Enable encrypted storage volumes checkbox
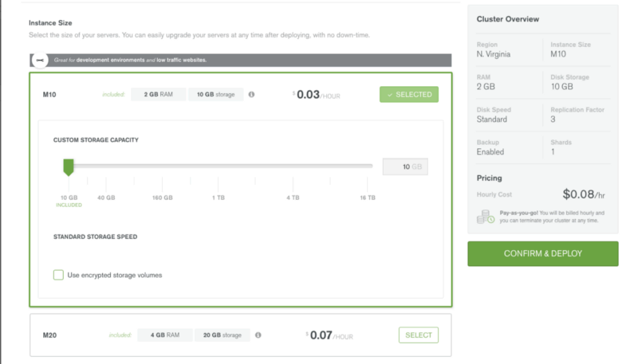This screenshot has width=638, height=364. 58,275
